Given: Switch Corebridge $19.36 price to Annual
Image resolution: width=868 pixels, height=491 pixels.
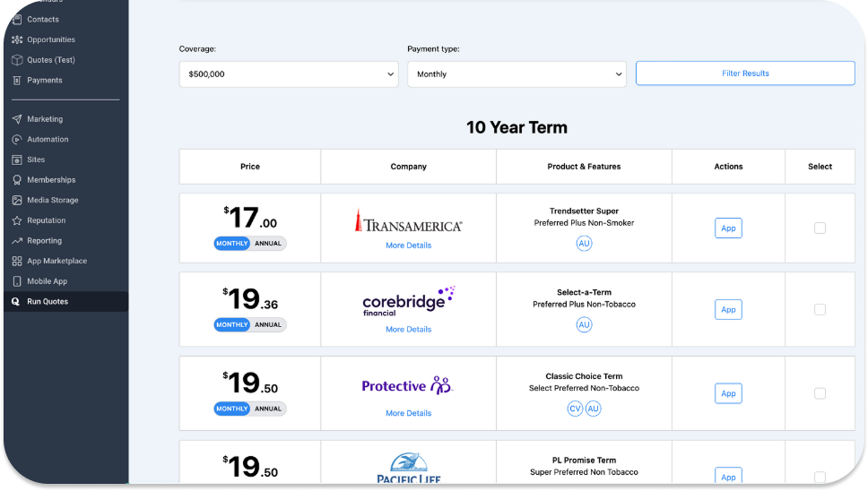Looking at the screenshot, I should (x=268, y=324).
